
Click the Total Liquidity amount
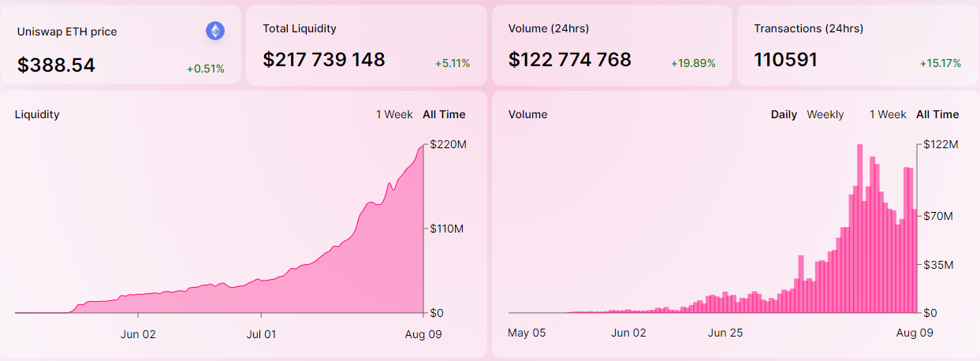(324, 60)
